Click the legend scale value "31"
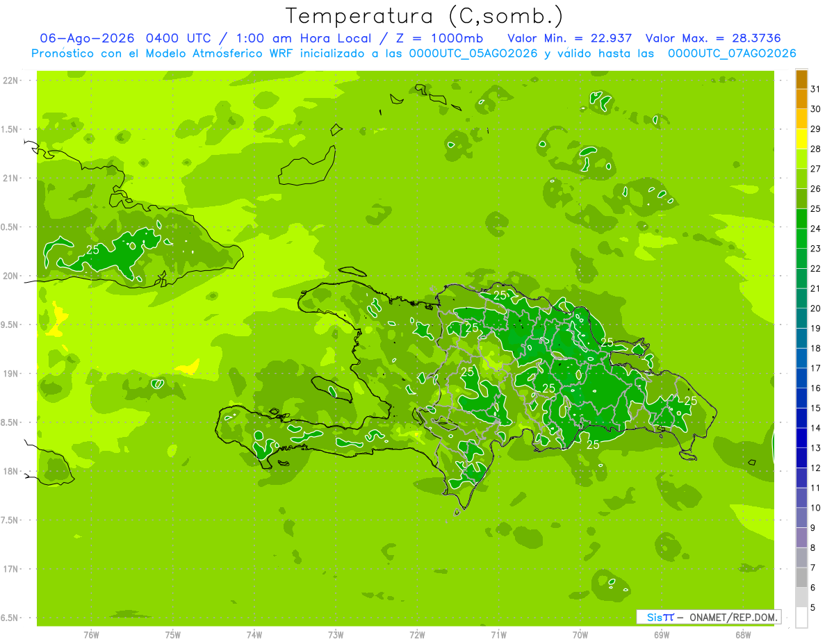Screen dimensions: 834x644 (x=816, y=89)
